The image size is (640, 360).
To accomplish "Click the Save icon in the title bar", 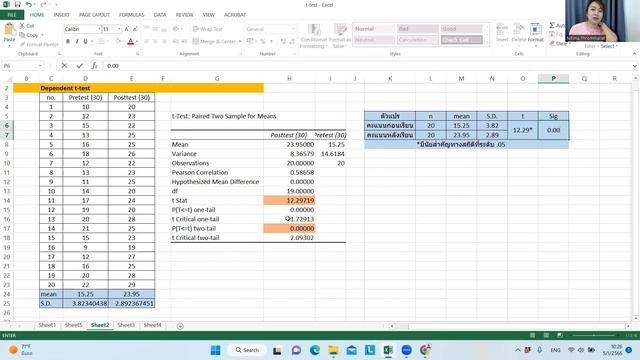I will click(x=18, y=4).
